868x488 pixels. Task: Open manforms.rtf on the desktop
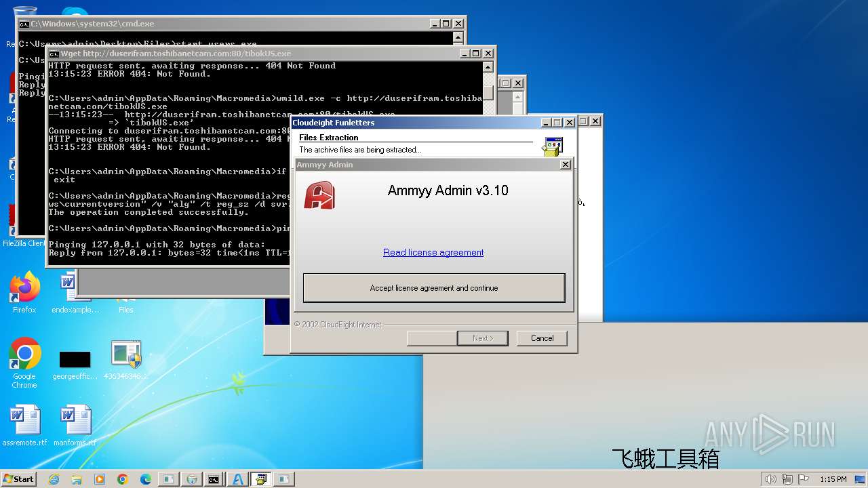75,426
